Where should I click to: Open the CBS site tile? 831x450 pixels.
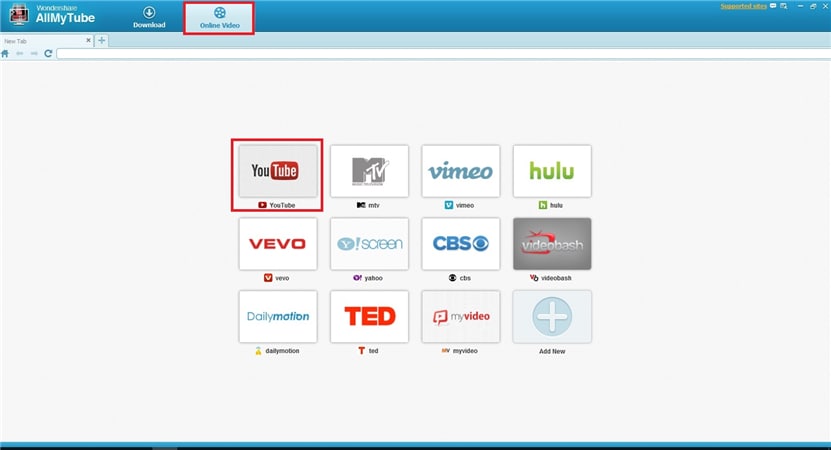[x=461, y=243]
